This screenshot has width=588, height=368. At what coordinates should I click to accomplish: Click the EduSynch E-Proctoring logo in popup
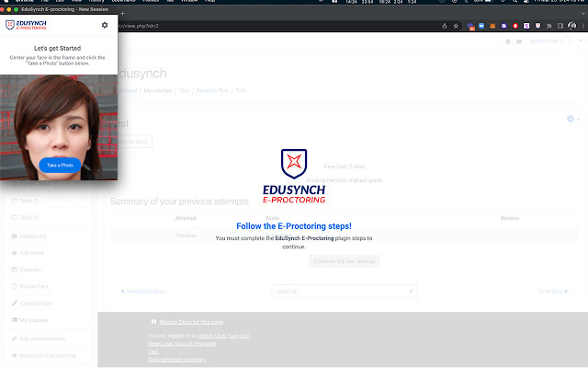[26, 25]
